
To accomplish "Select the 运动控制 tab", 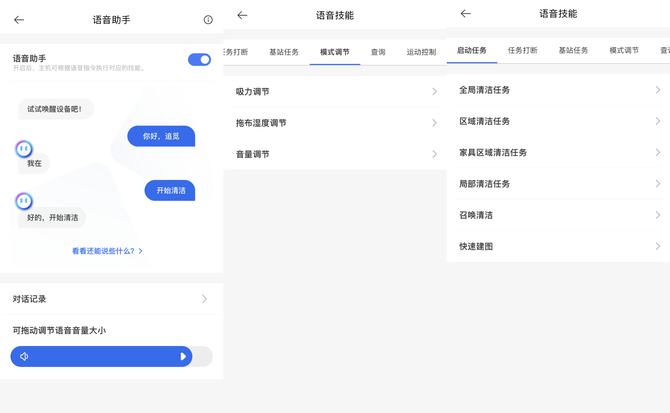I will point(422,52).
